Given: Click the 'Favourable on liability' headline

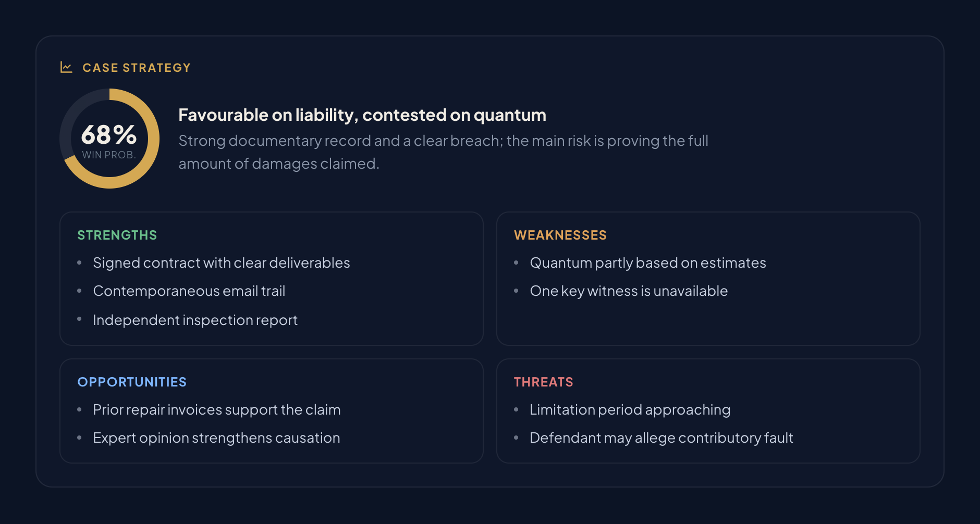Looking at the screenshot, I should point(362,115).
